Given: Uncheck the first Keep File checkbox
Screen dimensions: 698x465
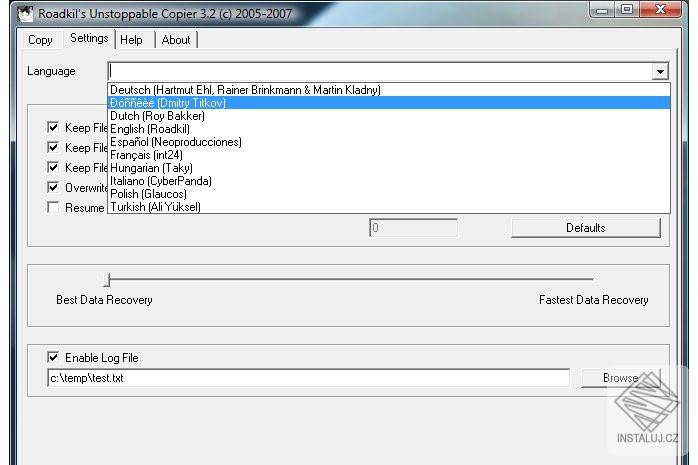Looking at the screenshot, I should click(53, 128).
